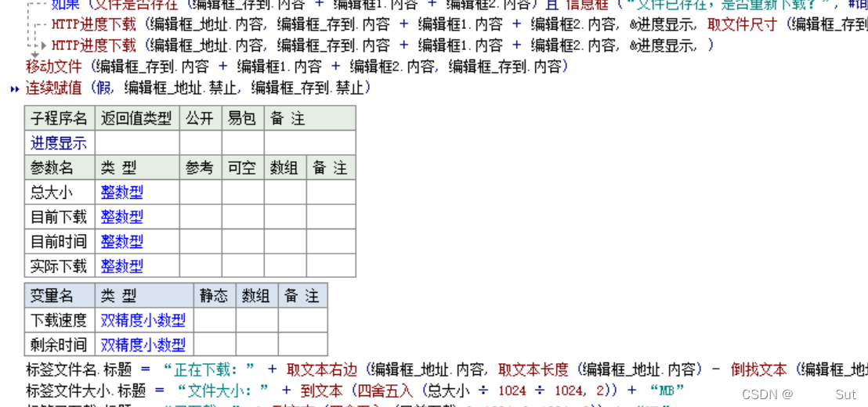868x407 pixels.
Task: Select the 变量名 header cell
Action: [60, 295]
